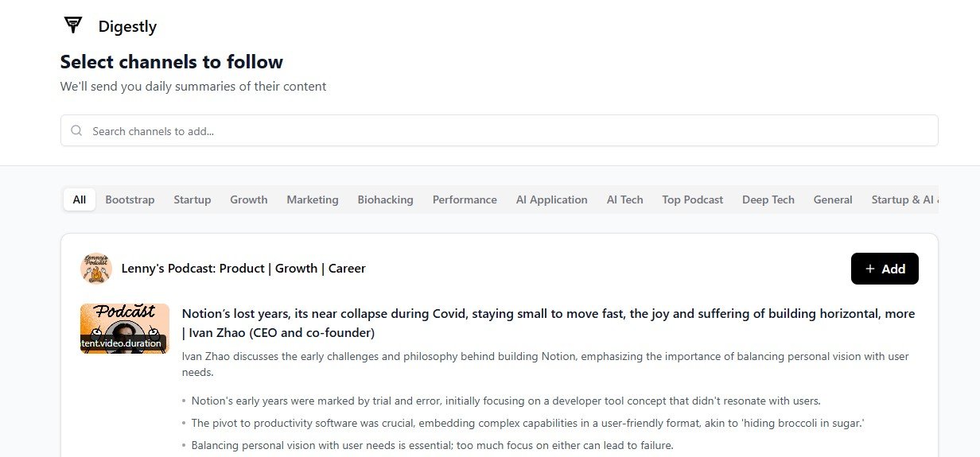Switch to the Startup tab

(x=192, y=199)
